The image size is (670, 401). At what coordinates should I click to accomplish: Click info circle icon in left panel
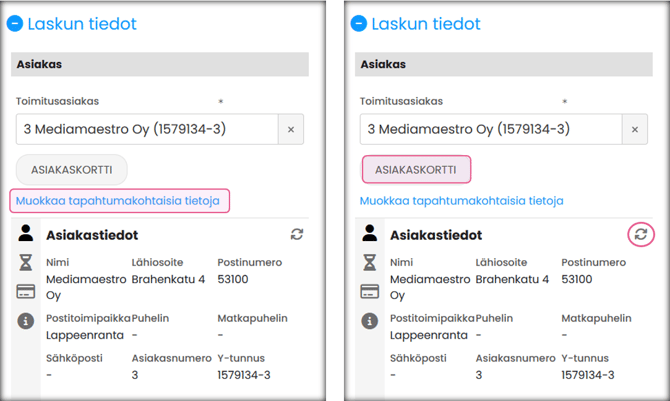(26, 320)
